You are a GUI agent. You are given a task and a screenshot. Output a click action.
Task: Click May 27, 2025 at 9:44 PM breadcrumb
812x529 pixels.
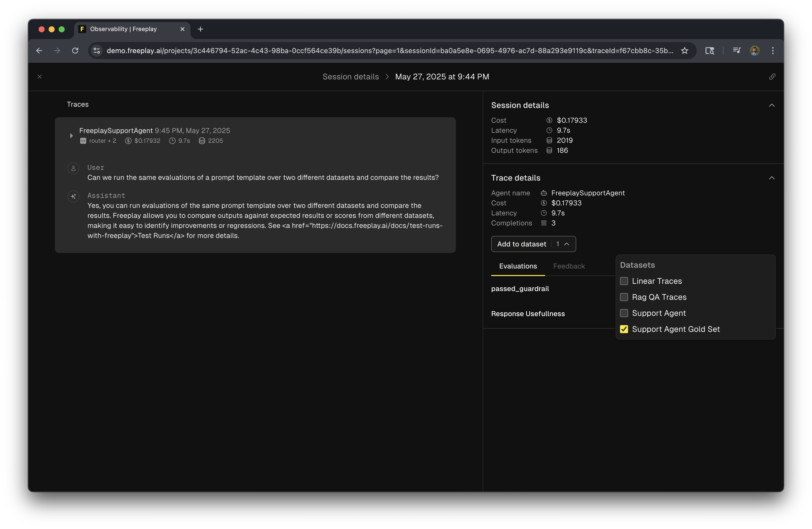[442, 77]
